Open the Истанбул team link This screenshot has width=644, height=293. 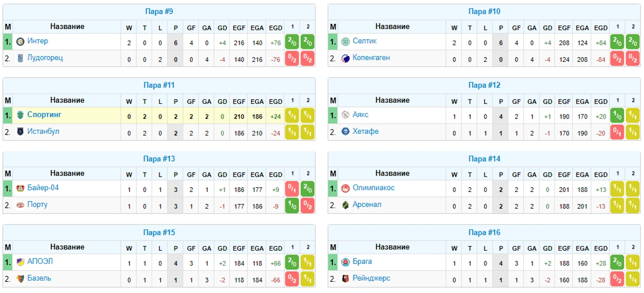point(43,131)
